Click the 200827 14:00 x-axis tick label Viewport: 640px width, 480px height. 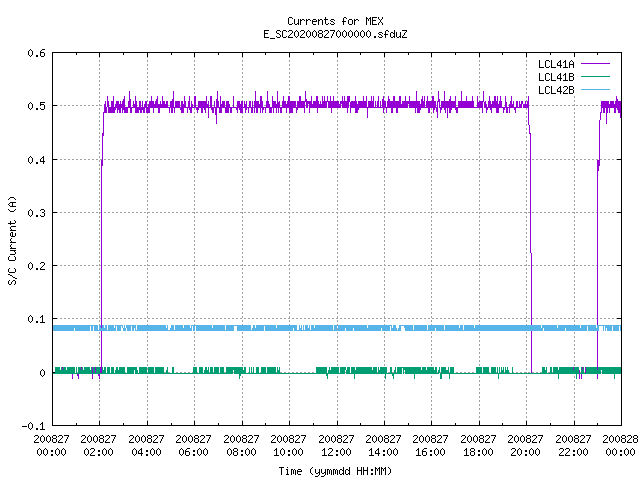point(383,445)
